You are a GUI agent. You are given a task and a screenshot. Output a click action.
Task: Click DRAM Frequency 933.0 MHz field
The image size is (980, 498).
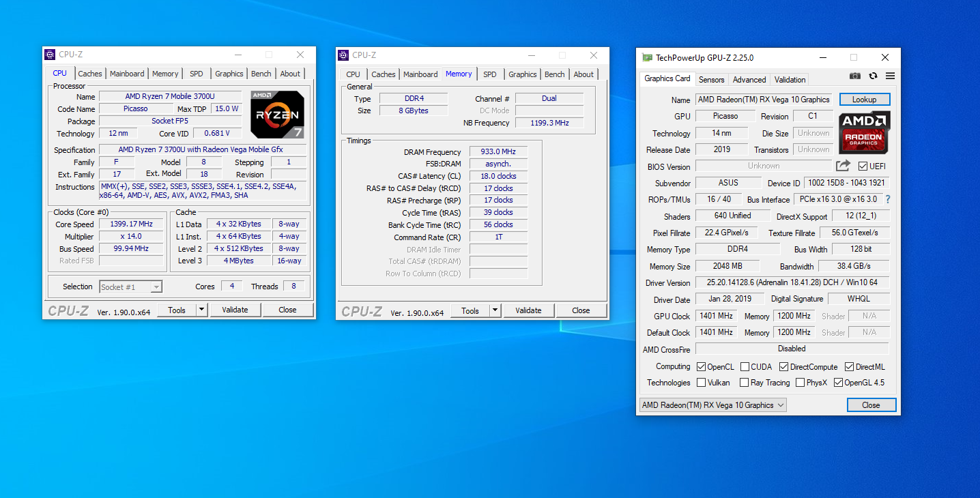pyautogui.click(x=498, y=152)
